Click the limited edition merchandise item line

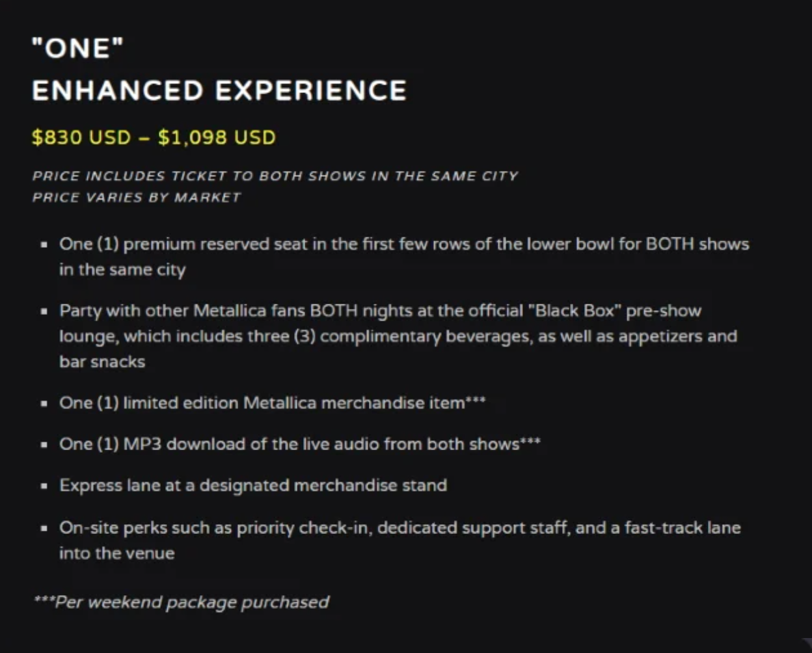[272, 403]
